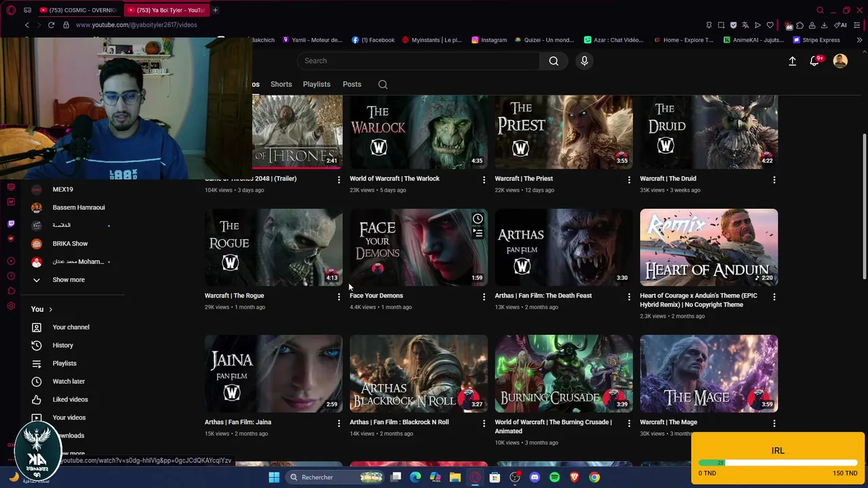Image resolution: width=868 pixels, height=488 pixels.
Task: Open options menu for Arthas Fan Film Jaina
Action: pyautogui.click(x=338, y=423)
